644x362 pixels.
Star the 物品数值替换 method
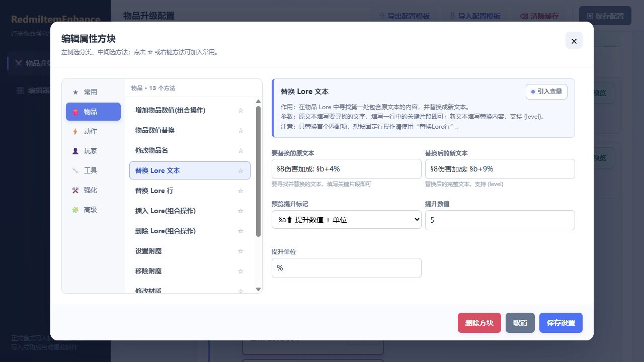(240, 130)
